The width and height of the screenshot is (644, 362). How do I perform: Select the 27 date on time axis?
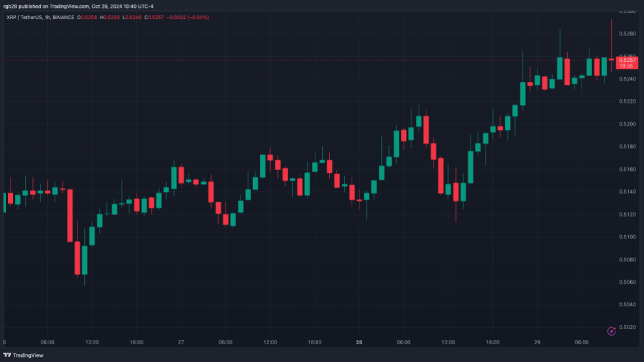(x=181, y=342)
